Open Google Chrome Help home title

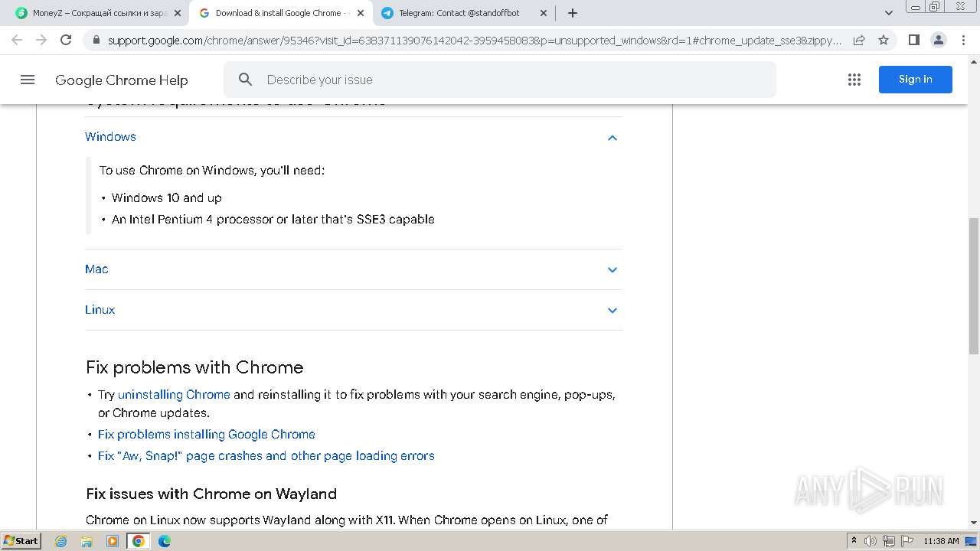(121, 80)
